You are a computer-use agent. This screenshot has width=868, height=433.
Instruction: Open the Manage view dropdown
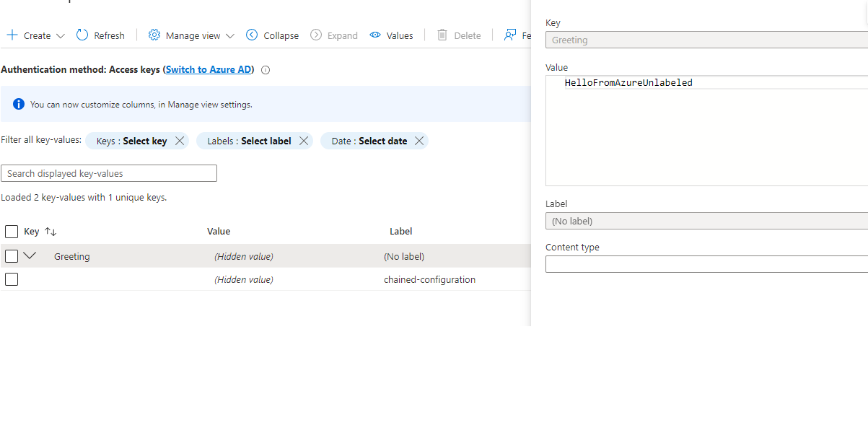tap(229, 35)
